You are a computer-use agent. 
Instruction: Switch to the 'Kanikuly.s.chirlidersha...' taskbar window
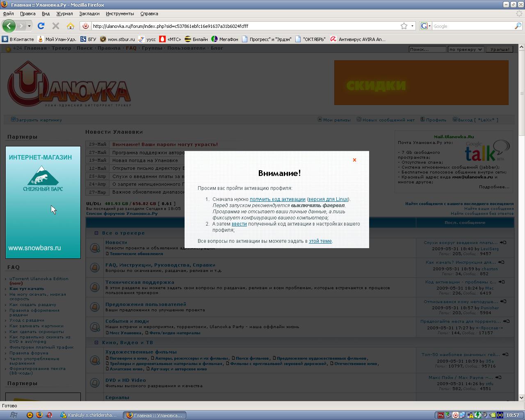click(x=89, y=415)
